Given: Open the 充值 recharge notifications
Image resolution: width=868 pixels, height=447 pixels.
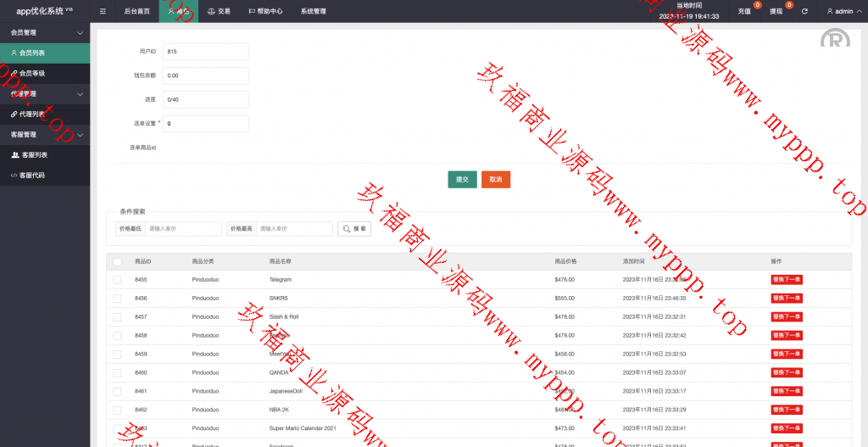Looking at the screenshot, I should pyautogui.click(x=744, y=11).
